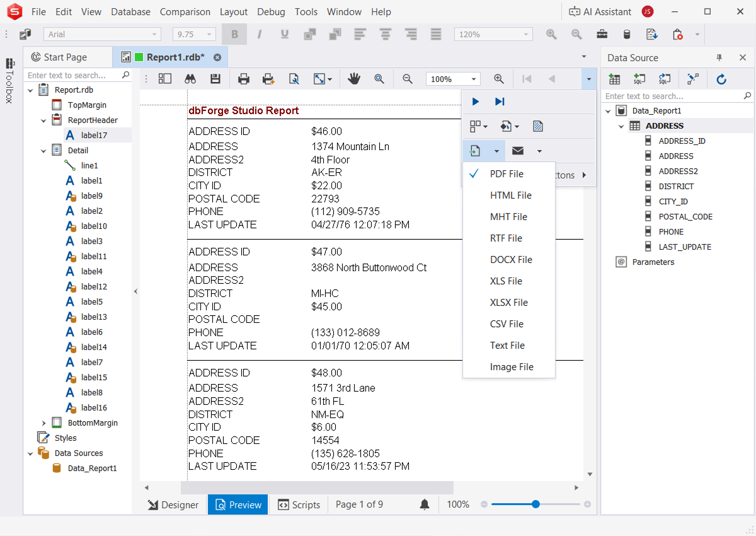Expand the BottomMargin node
The image size is (756, 536).
(43, 423)
